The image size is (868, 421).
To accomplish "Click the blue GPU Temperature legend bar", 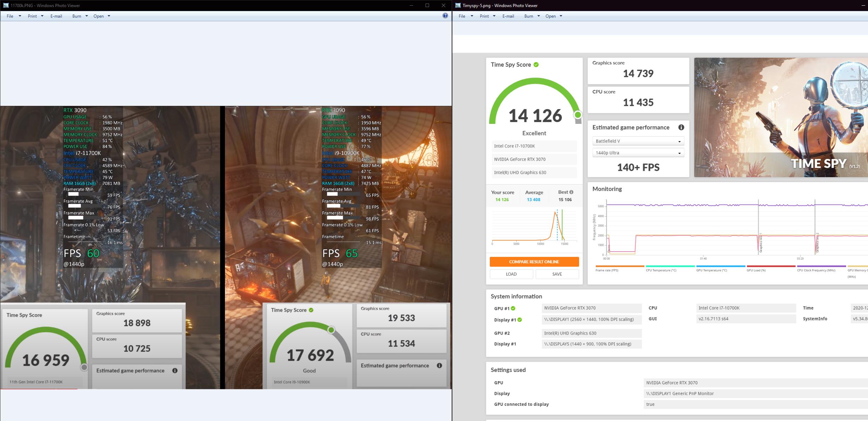I will (x=721, y=266).
